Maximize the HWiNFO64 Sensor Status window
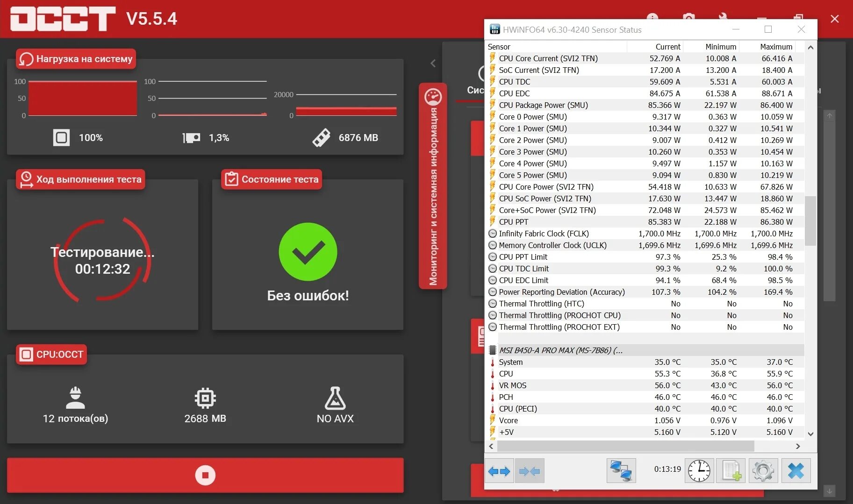Screen dimensions: 853x504 [x=768, y=29]
